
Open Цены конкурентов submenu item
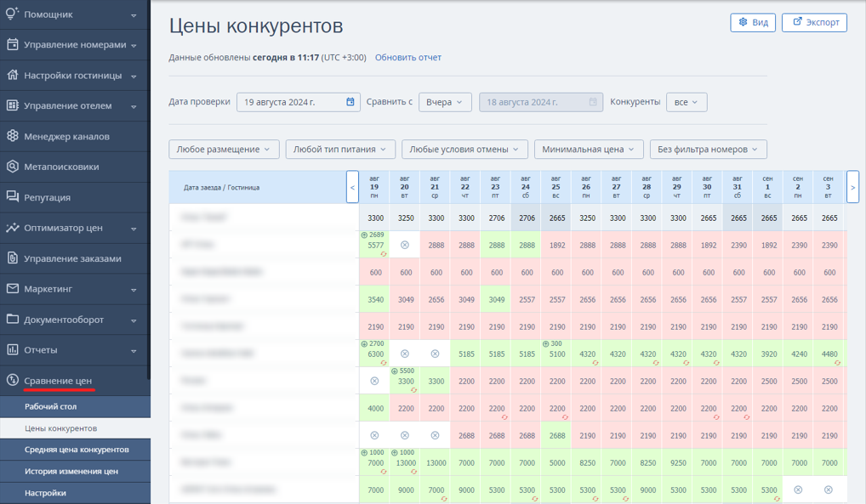(75, 428)
